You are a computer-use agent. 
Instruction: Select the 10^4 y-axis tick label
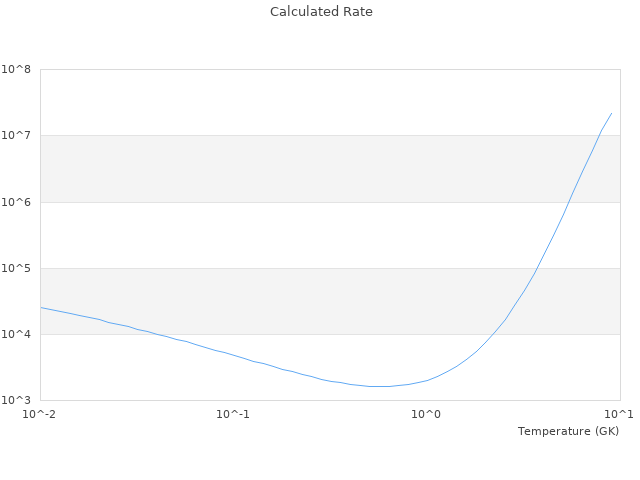[x=16, y=334]
